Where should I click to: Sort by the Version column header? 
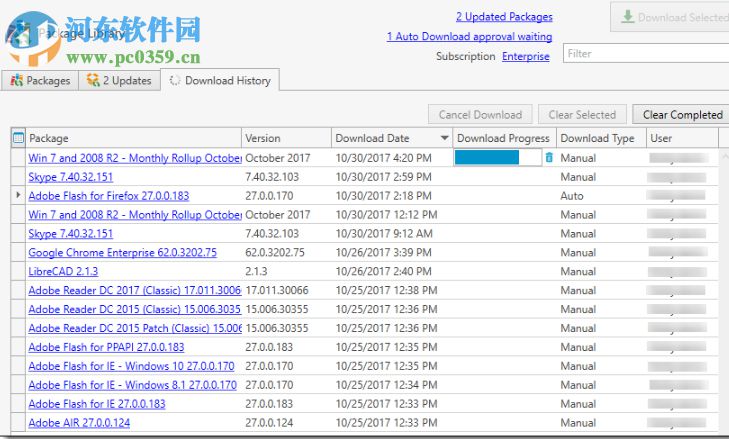tap(286, 138)
